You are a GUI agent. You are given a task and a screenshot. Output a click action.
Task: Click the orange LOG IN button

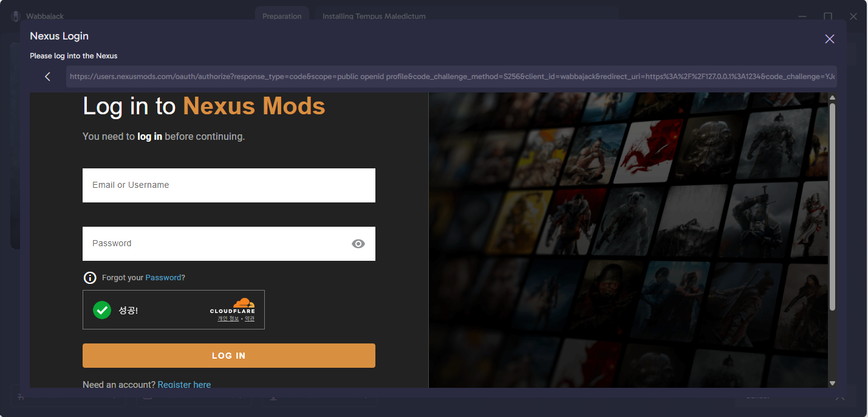[x=229, y=356]
